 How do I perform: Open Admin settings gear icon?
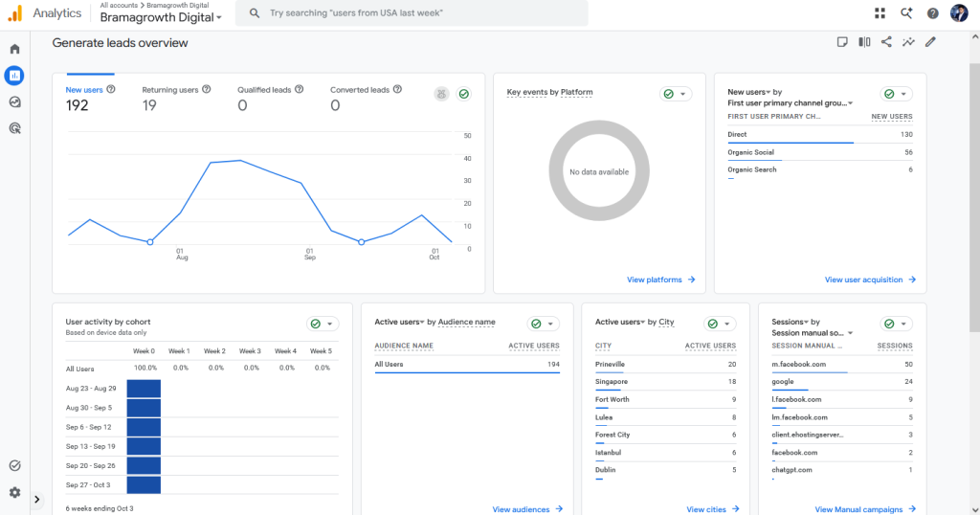15,492
